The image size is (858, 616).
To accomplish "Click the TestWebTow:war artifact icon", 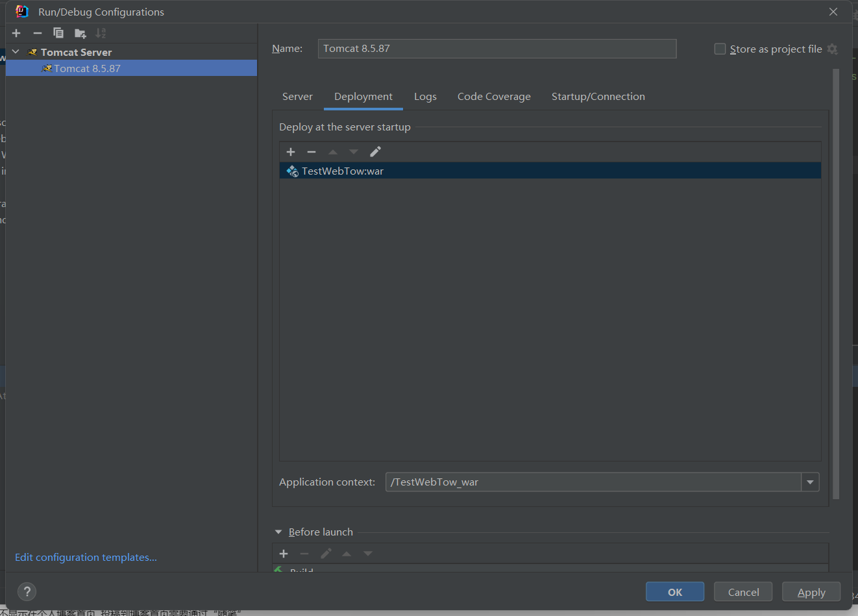I will tap(293, 171).
